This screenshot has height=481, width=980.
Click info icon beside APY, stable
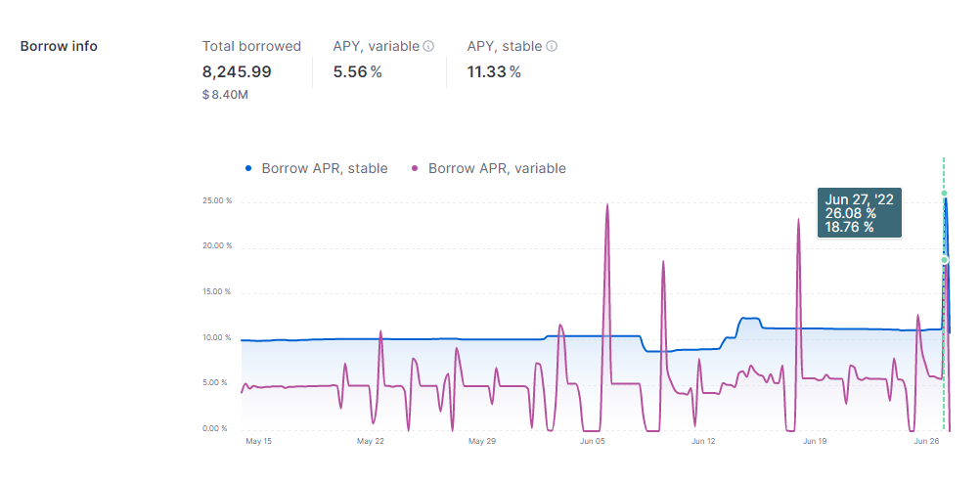(x=552, y=46)
